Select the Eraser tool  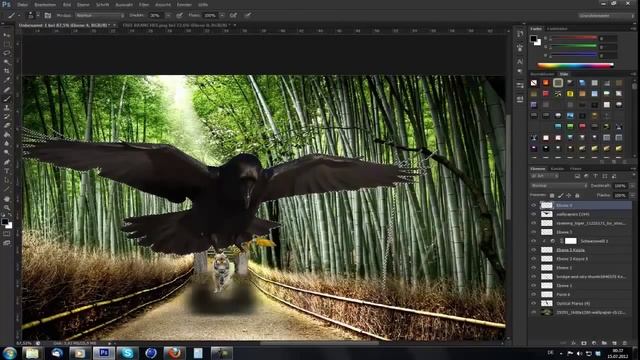(7, 126)
